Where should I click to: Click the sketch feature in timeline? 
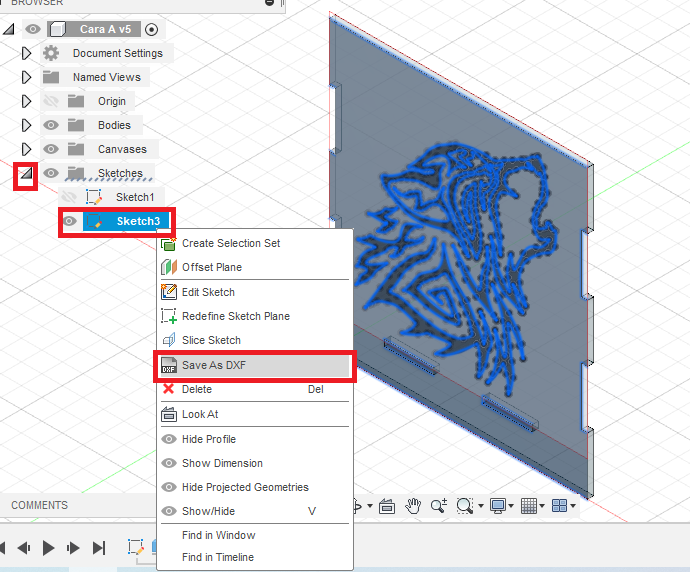pos(136,547)
